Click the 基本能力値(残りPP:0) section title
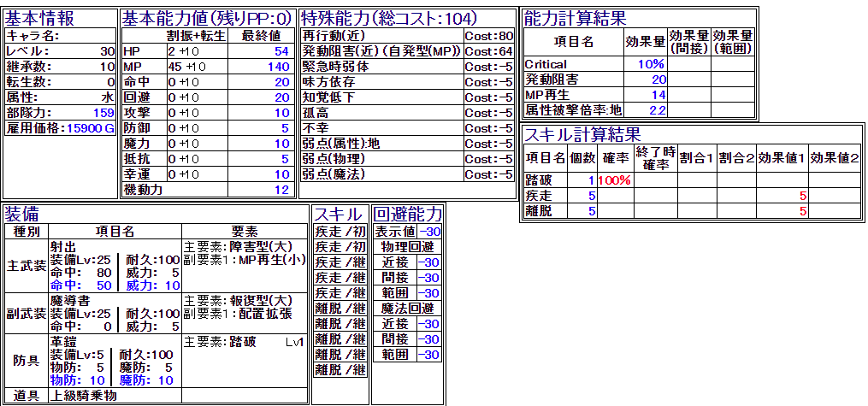This screenshot has width=868, height=406. pos(206,18)
